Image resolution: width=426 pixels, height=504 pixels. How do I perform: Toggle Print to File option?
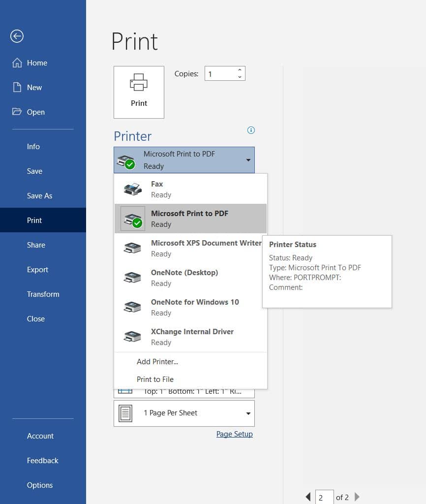tap(190, 379)
